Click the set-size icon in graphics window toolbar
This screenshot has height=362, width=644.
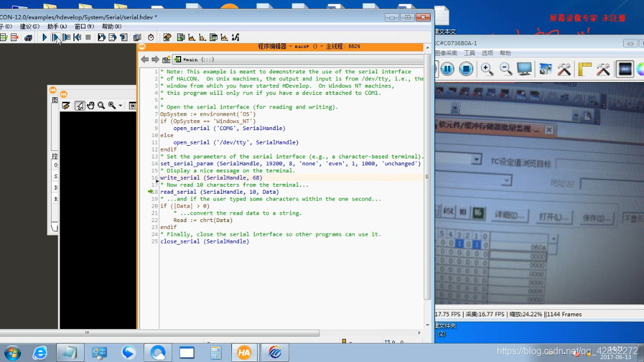[133, 105]
